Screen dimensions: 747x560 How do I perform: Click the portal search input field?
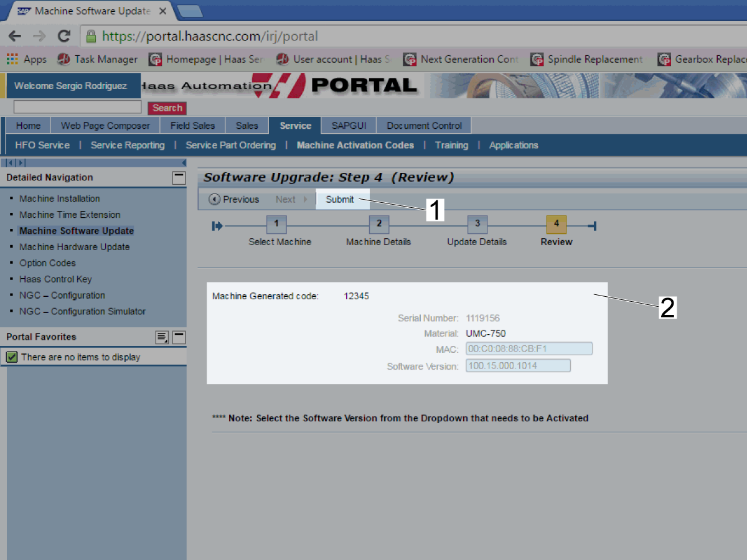pos(78,107)
